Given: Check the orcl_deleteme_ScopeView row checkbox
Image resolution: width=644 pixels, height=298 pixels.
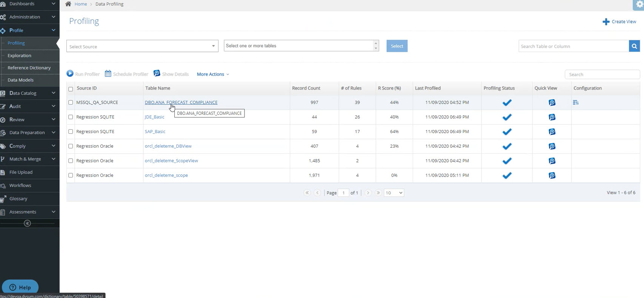Looking at the screenshot, I should [x=71, y=161].
